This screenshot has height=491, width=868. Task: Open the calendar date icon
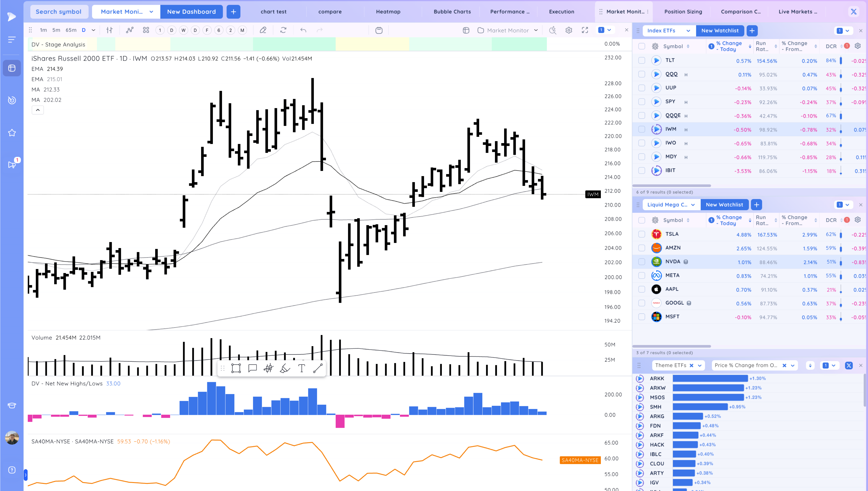(x=379, y=30)
